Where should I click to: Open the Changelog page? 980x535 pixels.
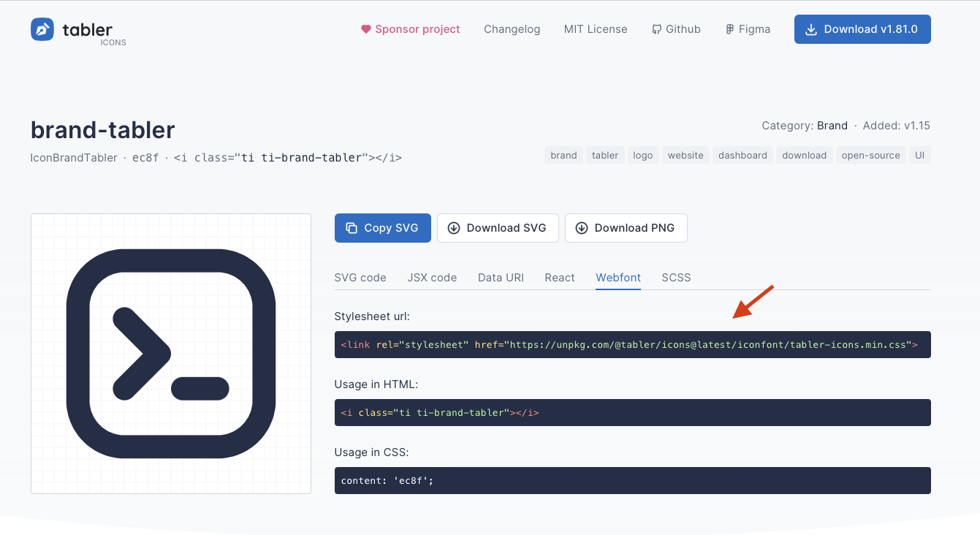tap(512, 29)
